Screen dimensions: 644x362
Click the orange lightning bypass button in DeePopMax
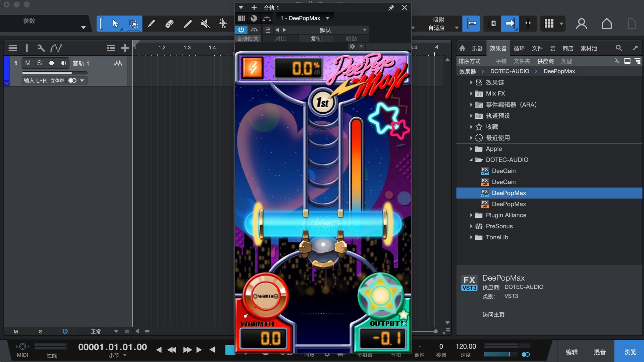click(253, 68)
